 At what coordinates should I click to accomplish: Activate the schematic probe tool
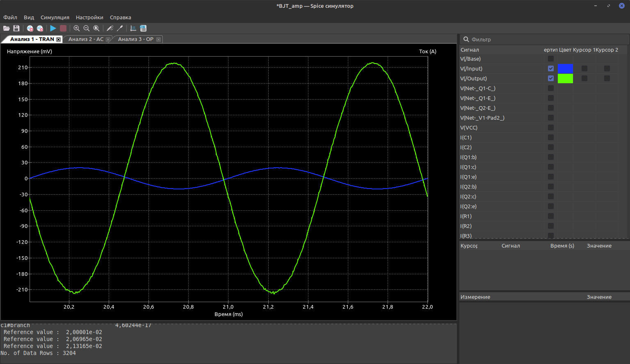(x=110, y=28)
